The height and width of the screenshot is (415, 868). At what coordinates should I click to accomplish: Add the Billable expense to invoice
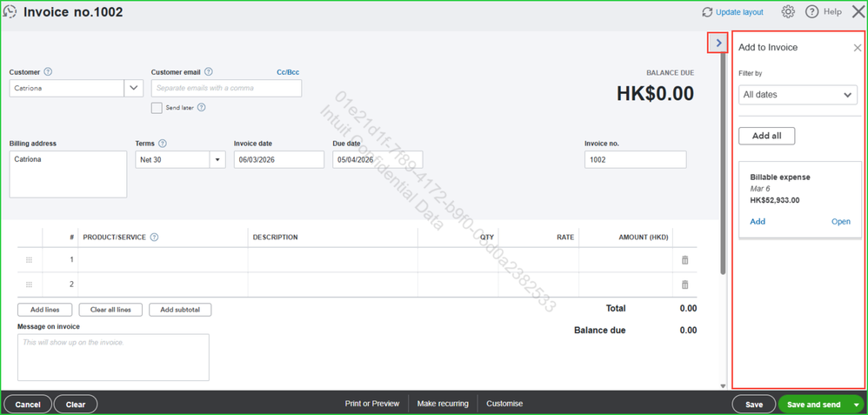tap(758, 222)
